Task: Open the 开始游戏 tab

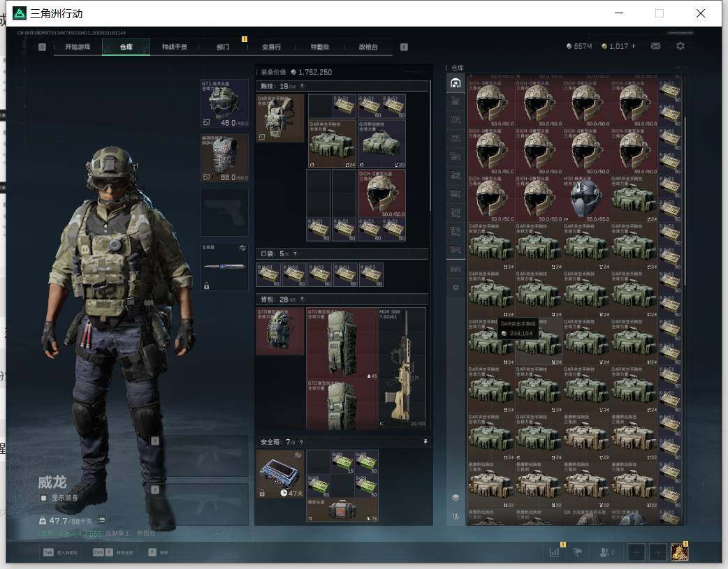Action: [x=78, y=47]
